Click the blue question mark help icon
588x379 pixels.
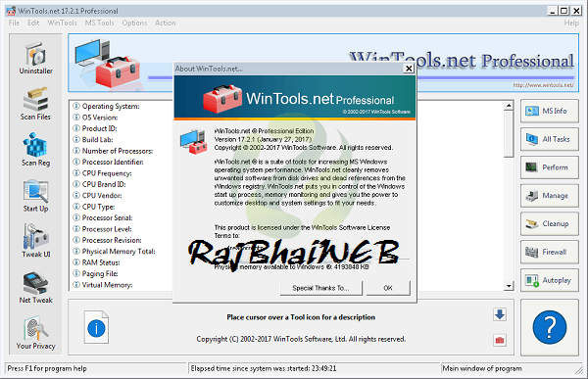[x=550, y=327]
